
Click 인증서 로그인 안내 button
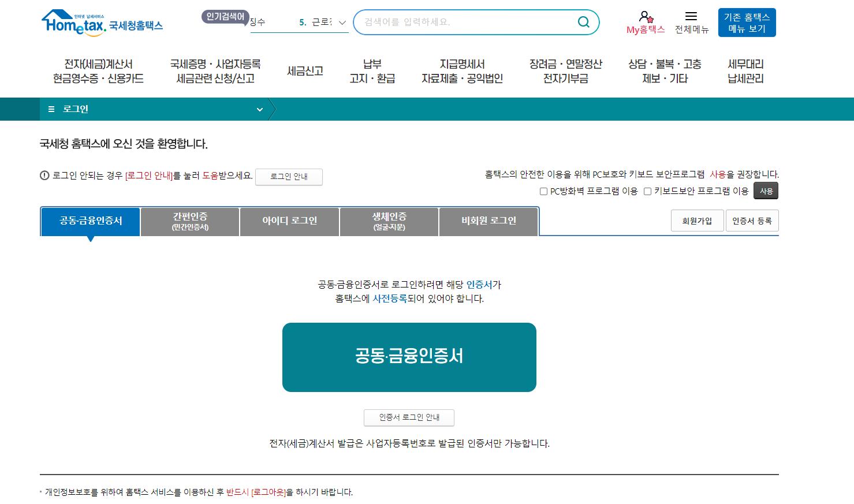coord(409,417)
